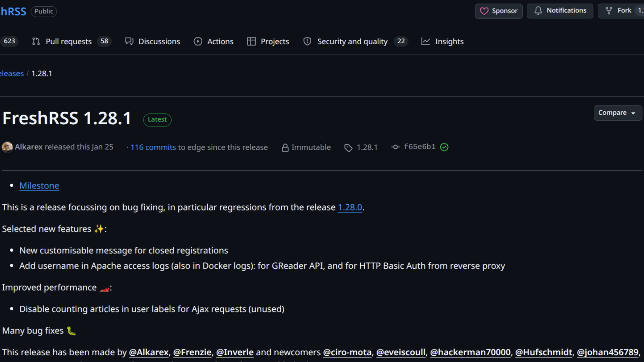
Task: Open Security and quality tab
Action: pyautogui.click(x=356, y=41)
